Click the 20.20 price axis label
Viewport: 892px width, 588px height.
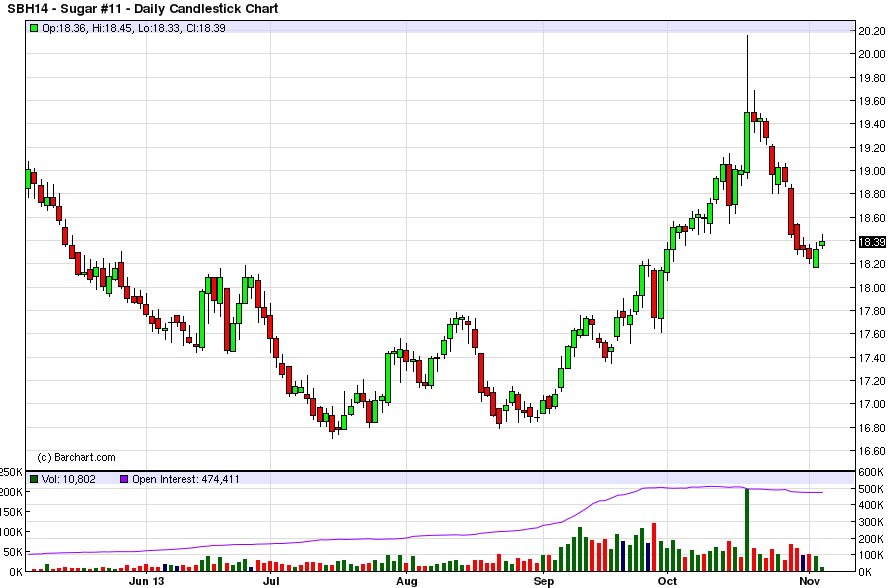872,31
